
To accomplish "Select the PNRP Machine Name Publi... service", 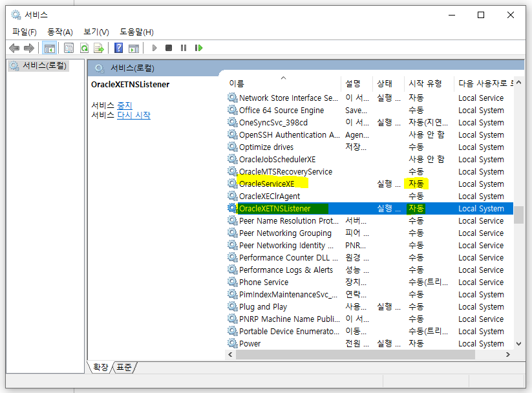I will pos(290,319).
